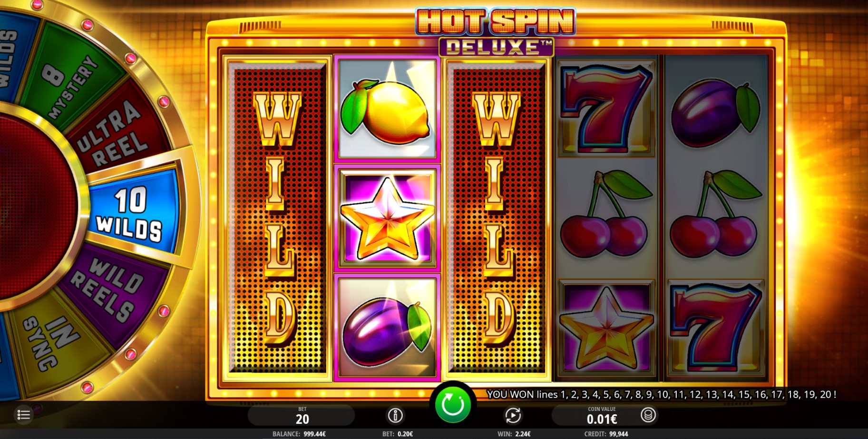Viewport: 868px width, 439px height.
Task: Click the green spin button
Action: point(453,405)
